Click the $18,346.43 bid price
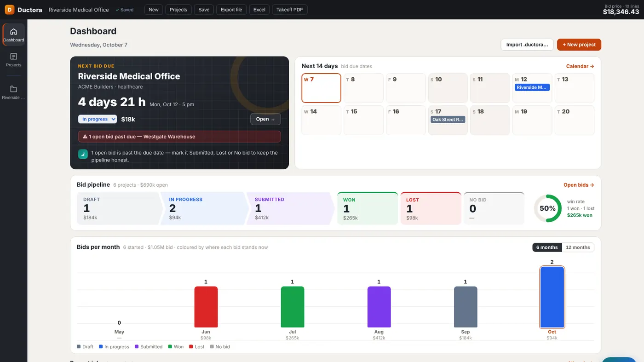 pyautogui.click(x=621, y=12)
